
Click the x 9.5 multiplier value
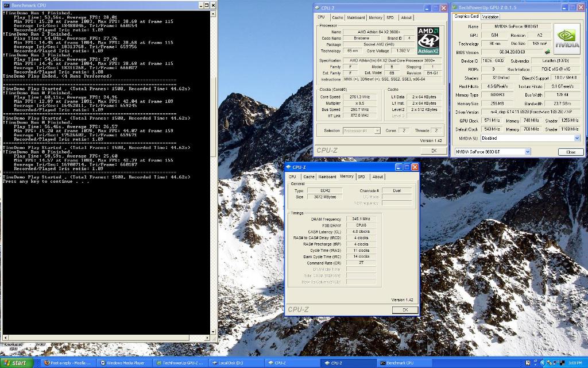[359, 103]
